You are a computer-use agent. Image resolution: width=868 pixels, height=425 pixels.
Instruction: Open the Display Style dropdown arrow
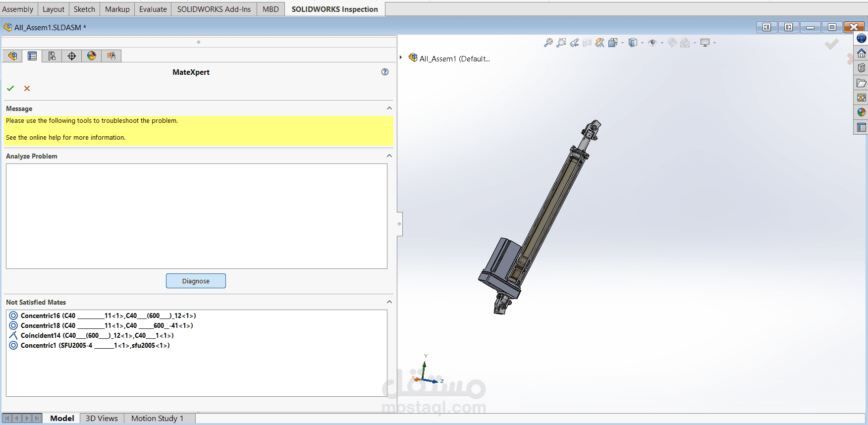point(643,43)
